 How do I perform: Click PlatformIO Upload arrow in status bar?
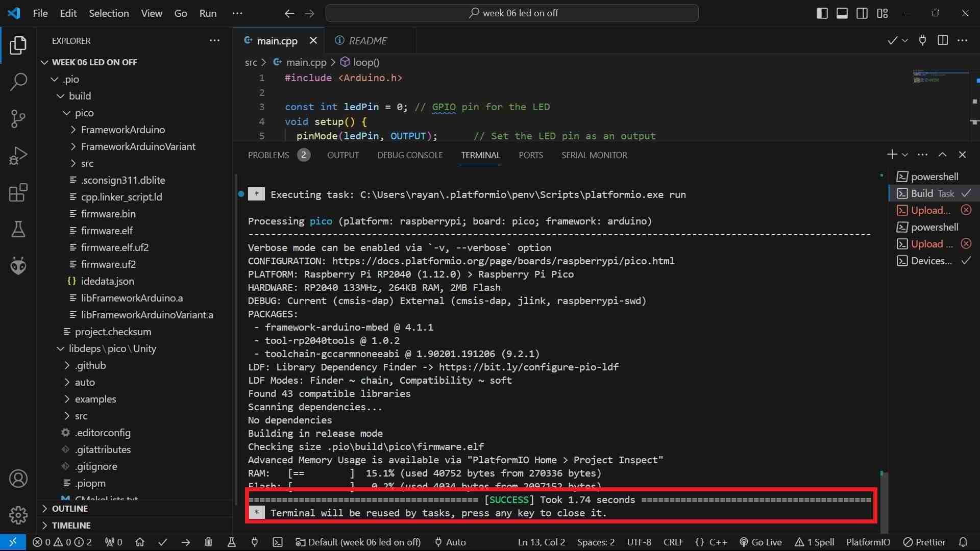(x=186, y=542)
